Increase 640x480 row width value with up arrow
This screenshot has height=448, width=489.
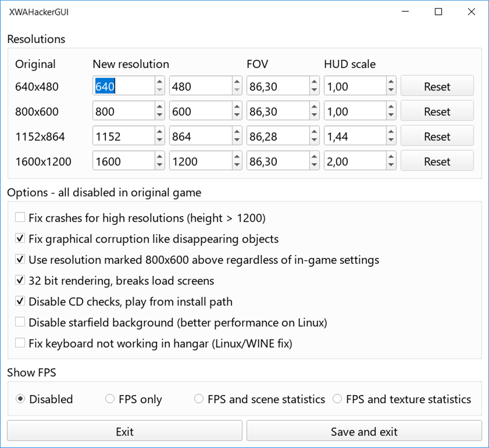160,82
